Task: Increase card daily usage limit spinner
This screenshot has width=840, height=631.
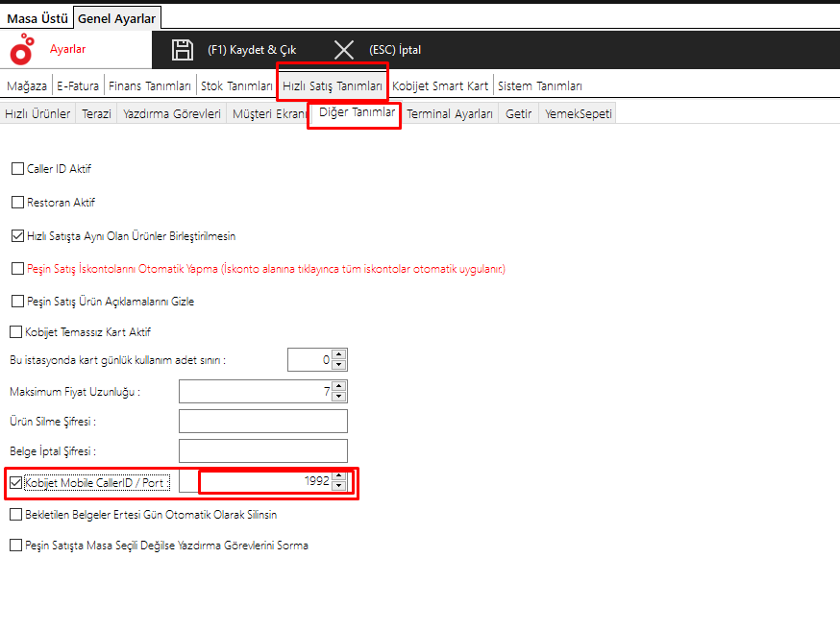Action: click(x=338, y=354)
